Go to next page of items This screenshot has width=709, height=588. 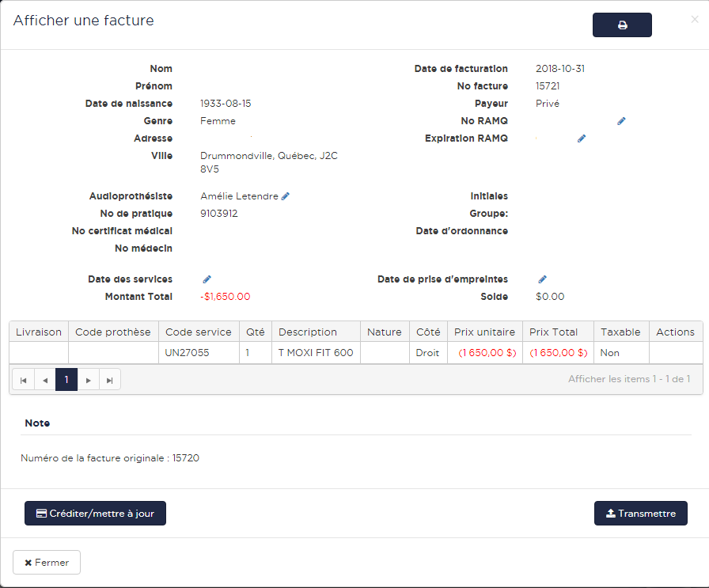point(89,380)
